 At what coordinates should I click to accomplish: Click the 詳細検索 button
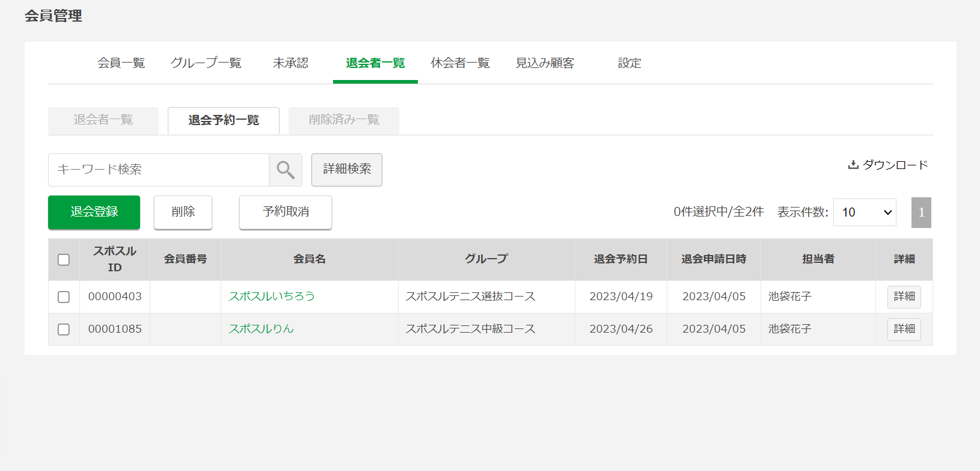[x=347, y=170]
